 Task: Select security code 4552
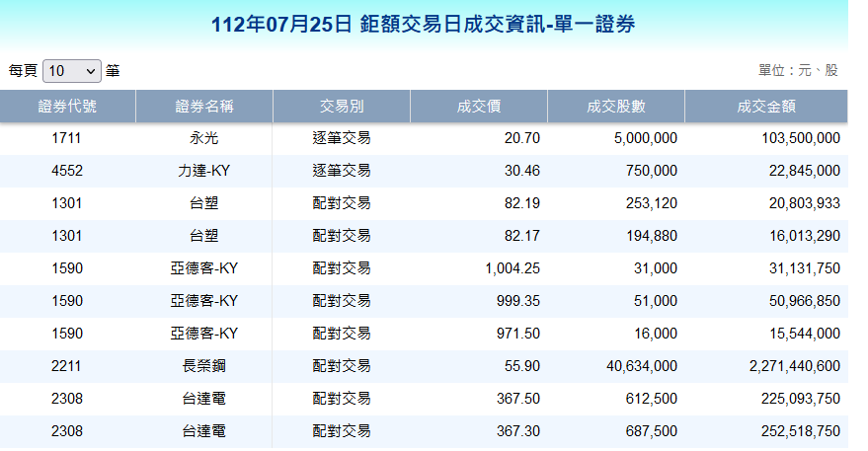coord(67,171)
